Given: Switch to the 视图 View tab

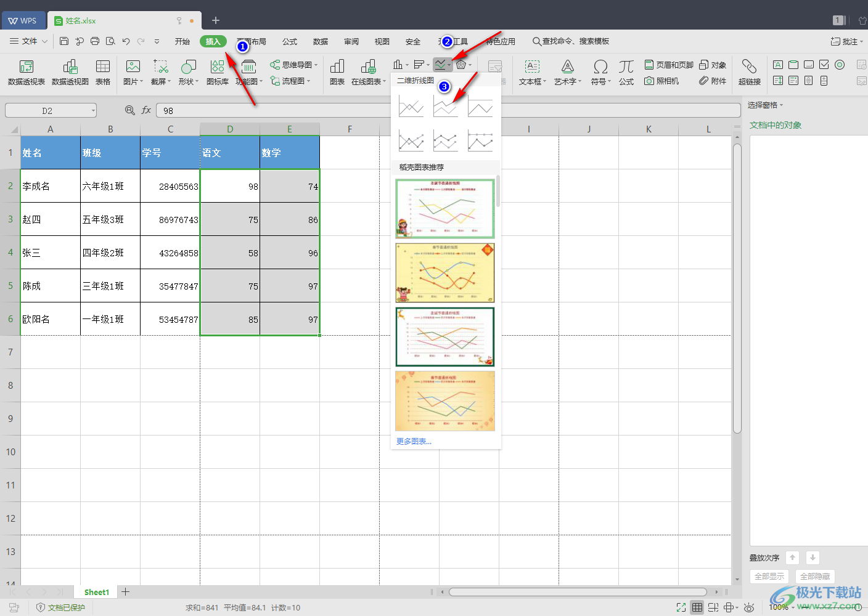Looking at the screenshot, I should pos(382,41).
